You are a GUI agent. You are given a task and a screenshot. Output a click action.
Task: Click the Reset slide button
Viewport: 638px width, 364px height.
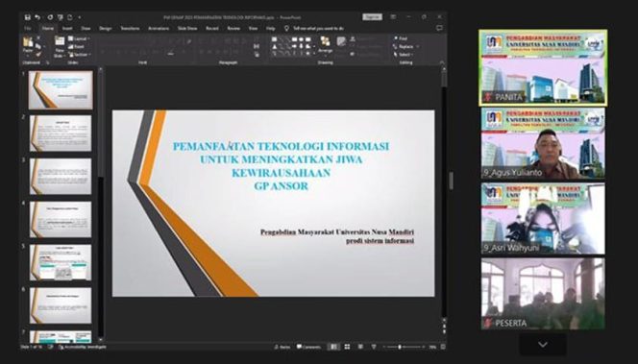click(x=77, y=47)
